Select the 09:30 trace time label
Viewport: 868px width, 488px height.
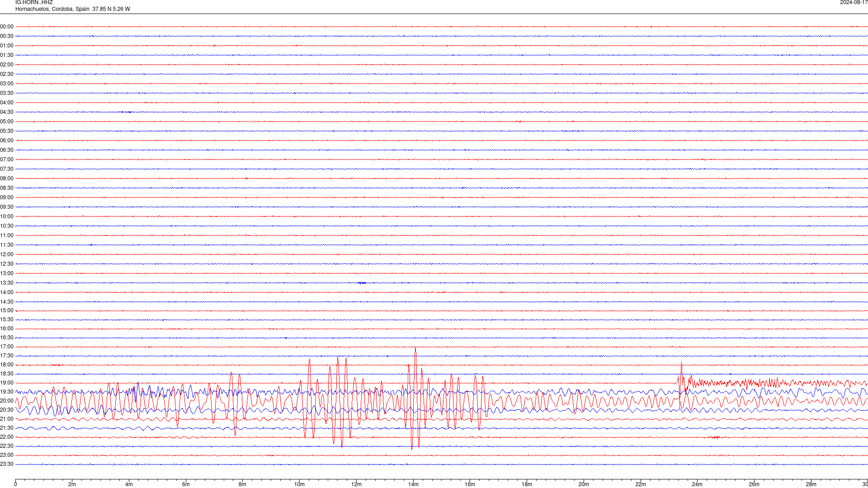[x=7, y=207]
